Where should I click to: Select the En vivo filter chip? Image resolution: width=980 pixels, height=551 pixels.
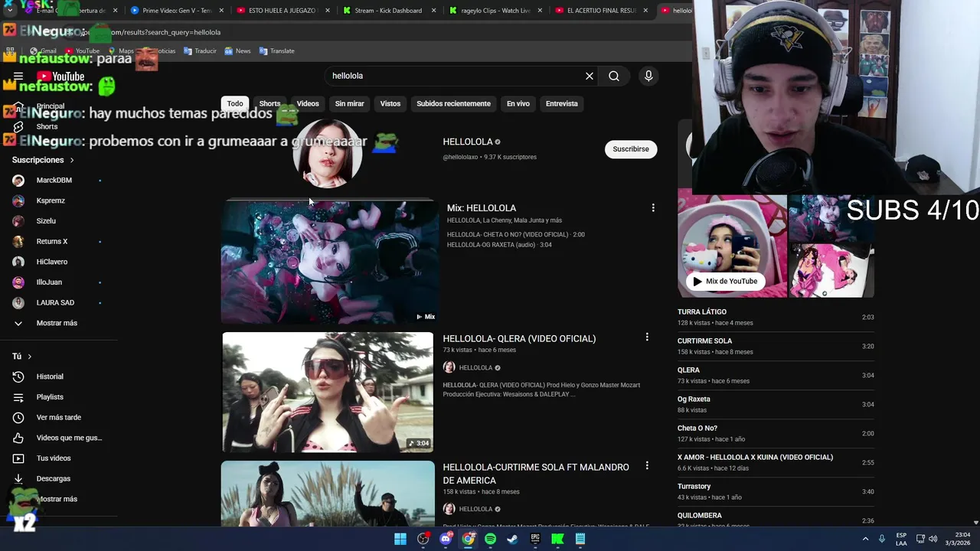click(x=518, y=103)
